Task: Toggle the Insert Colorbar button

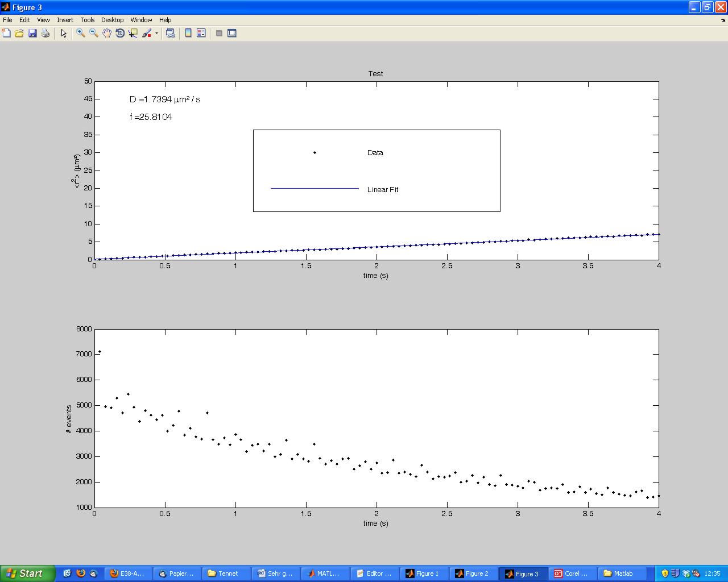Action: 188,34
